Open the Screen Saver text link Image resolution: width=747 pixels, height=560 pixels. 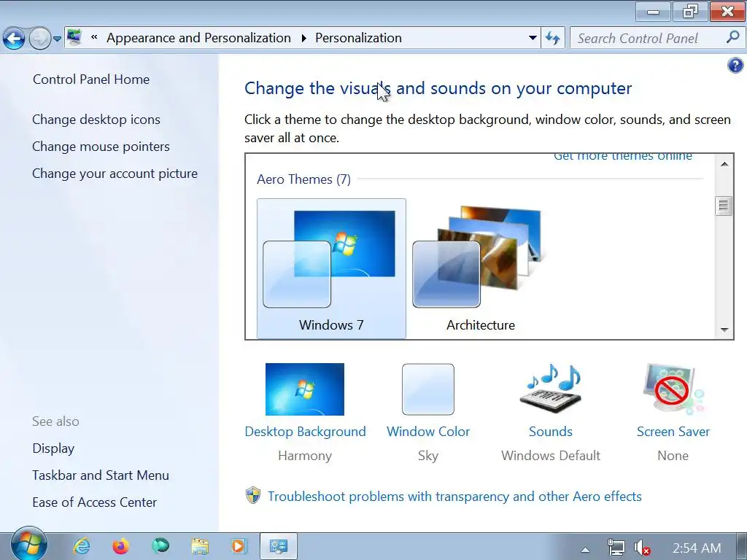673,432
